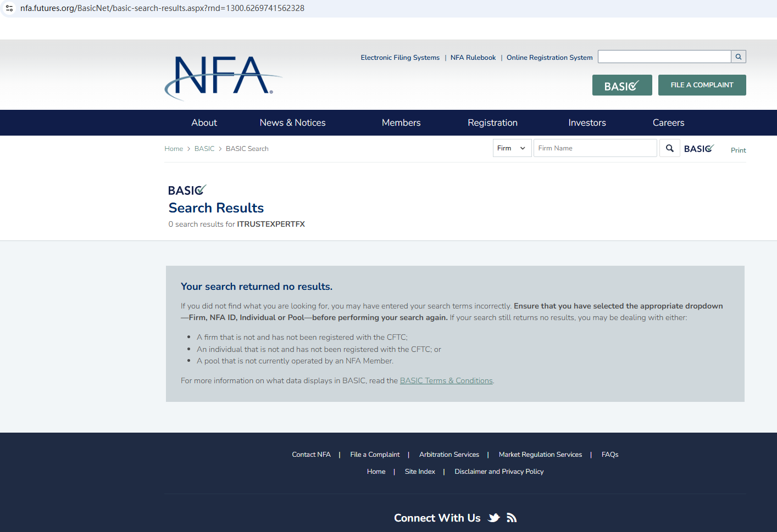Click the BASIC logo above Search Results

(x=187, y=190)
